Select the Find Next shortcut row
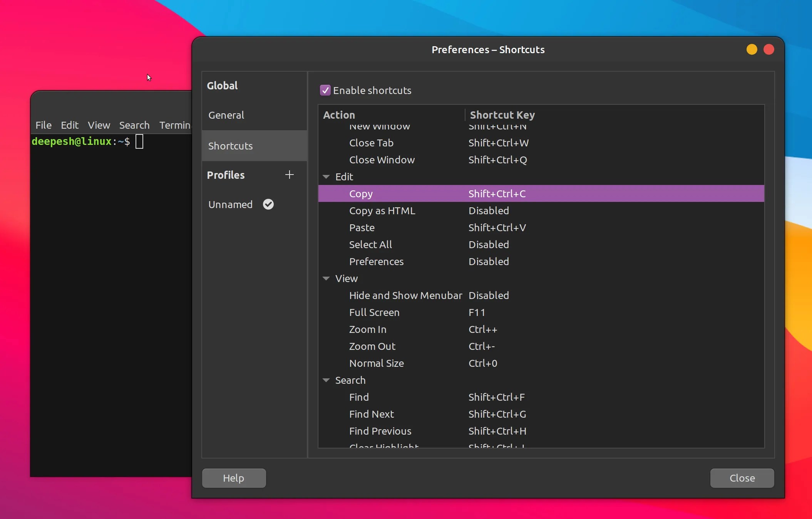Screen dimensions: 812x519 424,414
